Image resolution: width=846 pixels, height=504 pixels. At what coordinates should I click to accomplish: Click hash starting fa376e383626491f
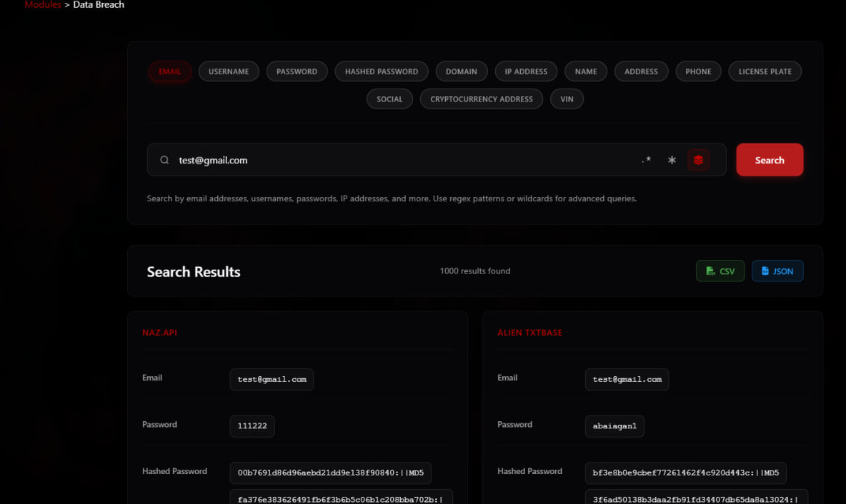coord(341,497)
